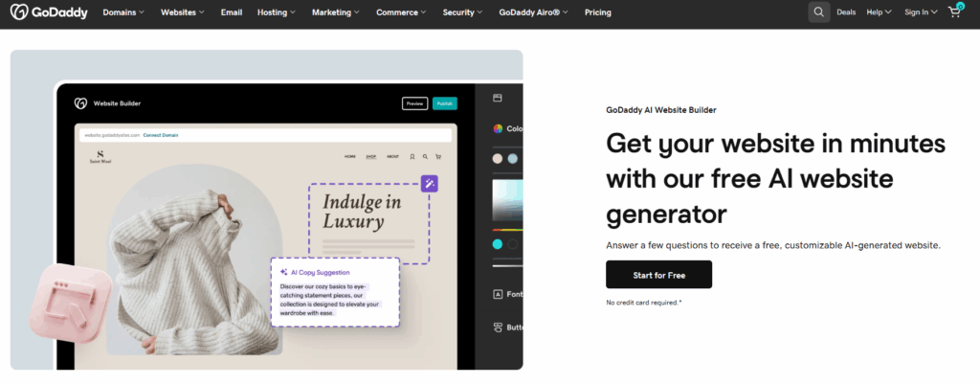The width and height of the screenshot is (980, 384).
Task: Open the Deals link in header
Action: pos(846,11)
